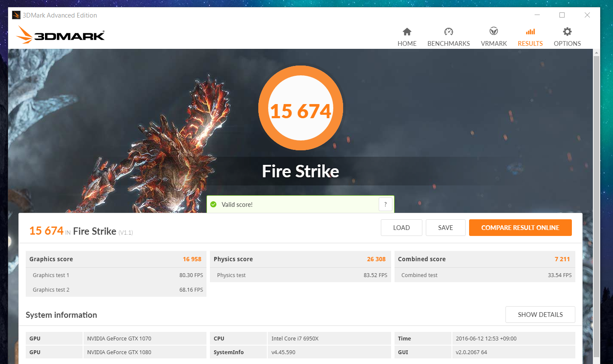Click the Home house icon
613x364 pixels.
(407, 32)
